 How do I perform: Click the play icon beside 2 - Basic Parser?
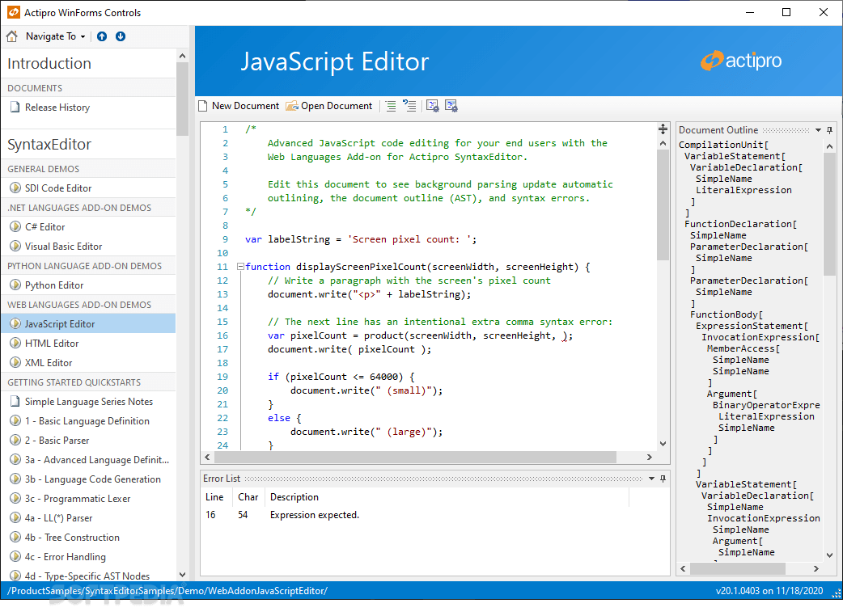coord(15,441)
